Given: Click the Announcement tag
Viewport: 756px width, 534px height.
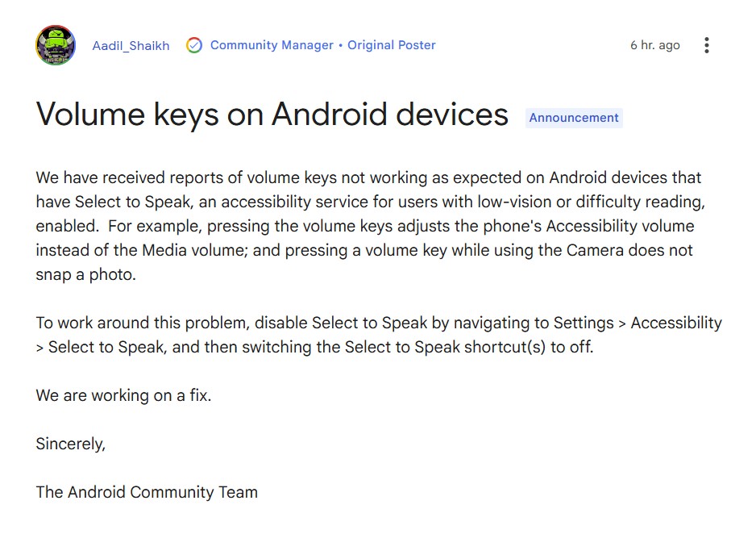Looking at the screenshot, I should pyautogui.click(x=574, y=118).
